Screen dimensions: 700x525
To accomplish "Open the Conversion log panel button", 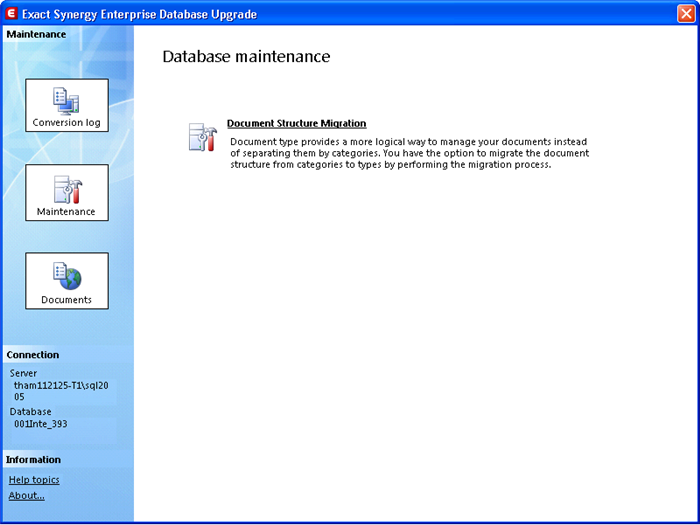I will point(67,105).
